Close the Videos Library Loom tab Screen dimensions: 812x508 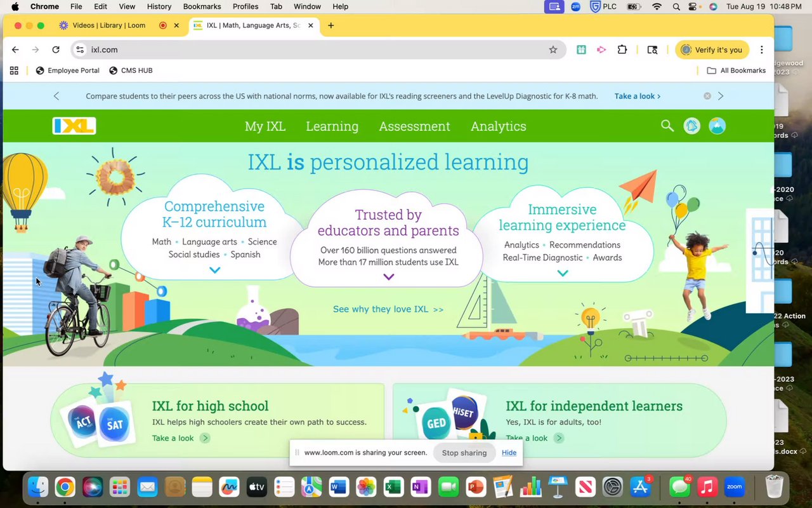tap(176, 25)
